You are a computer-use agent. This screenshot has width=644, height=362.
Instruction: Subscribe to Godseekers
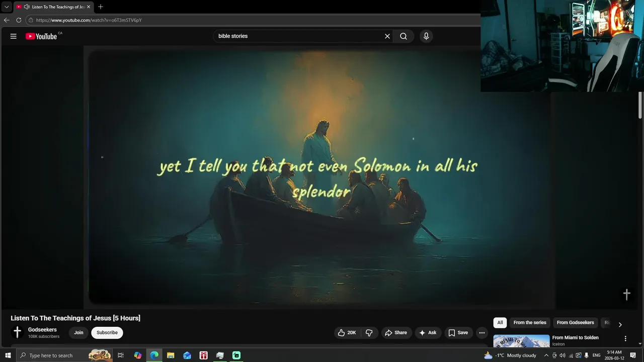pyautogui.click(x=107, y=333)
